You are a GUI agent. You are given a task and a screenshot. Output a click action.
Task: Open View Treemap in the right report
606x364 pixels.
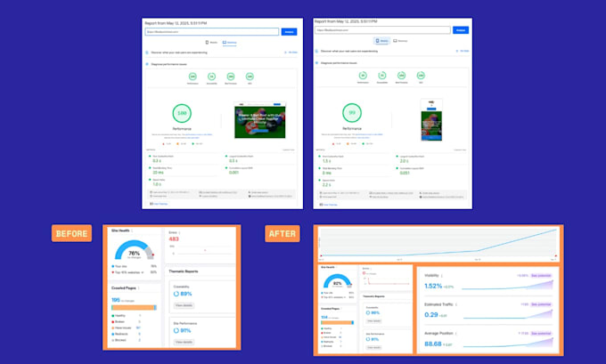click(329, 205)
